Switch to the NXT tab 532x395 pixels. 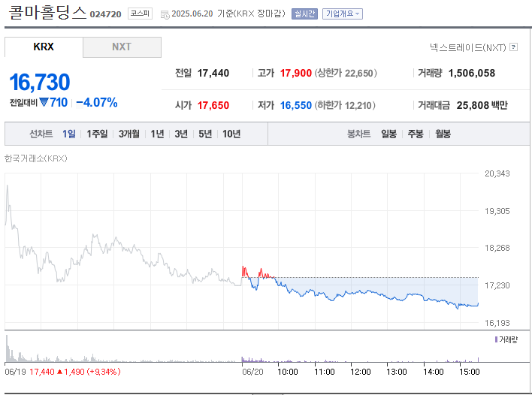pyautogui.click(x=122, y=47)
